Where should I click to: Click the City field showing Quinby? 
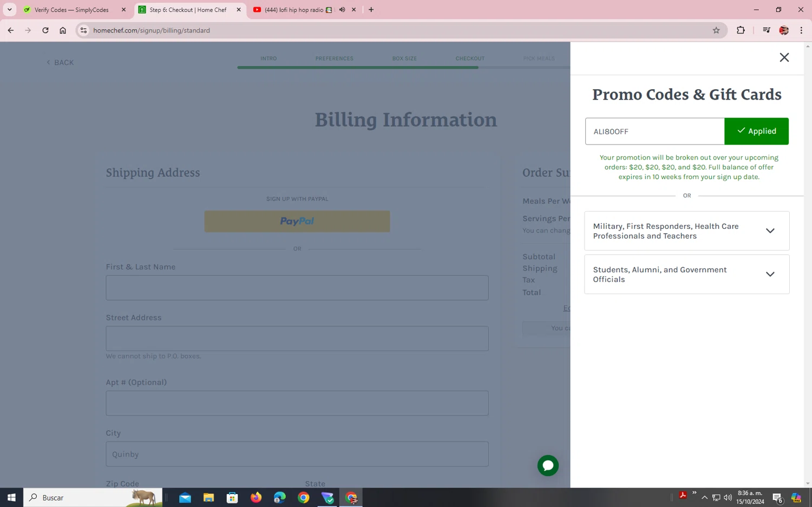[297, 454]
